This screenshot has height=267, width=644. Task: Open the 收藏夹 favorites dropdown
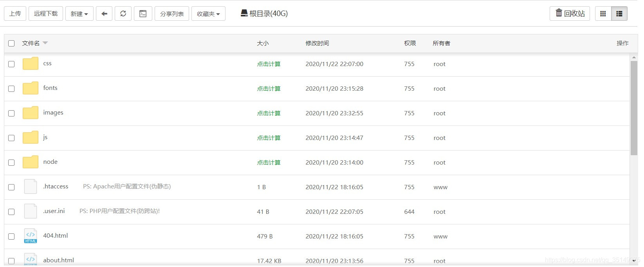208,14
